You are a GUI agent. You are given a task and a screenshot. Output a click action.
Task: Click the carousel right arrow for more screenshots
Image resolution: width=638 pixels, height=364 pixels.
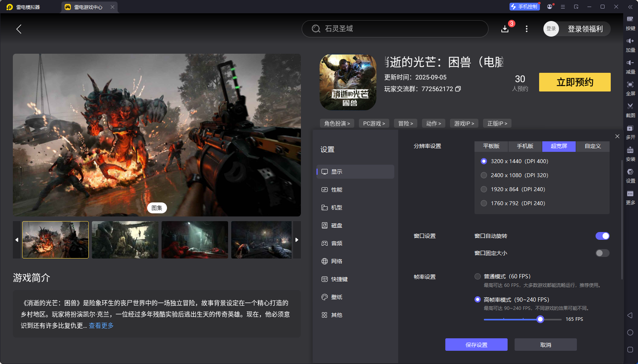tap(297, 240)
